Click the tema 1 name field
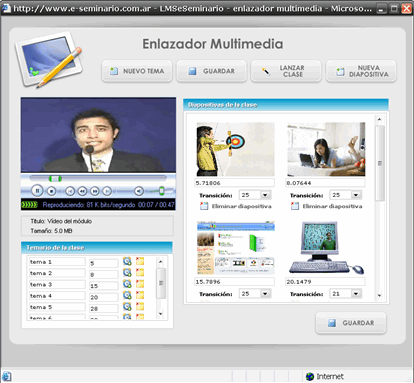Screen dimensions: 414x383 (57, 262)
